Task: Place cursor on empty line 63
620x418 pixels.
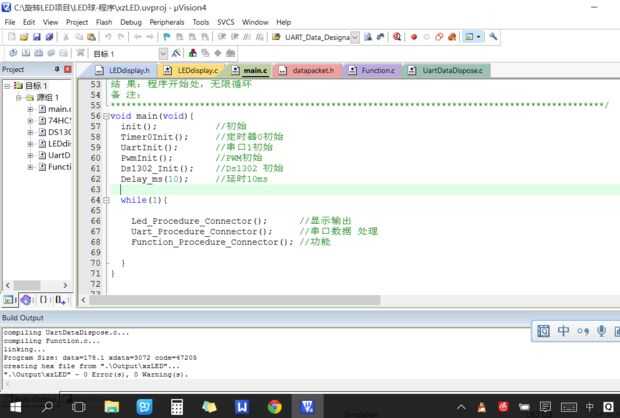Action: click(364, 190)
